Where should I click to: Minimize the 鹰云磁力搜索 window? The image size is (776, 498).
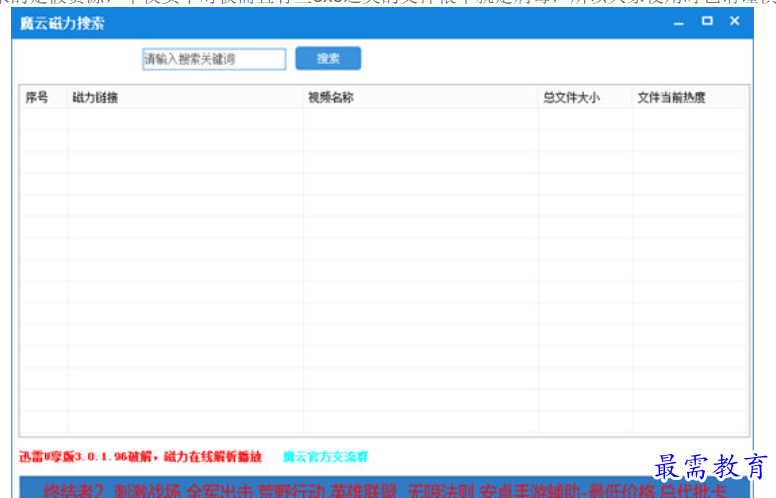click(x=679, y=21)
